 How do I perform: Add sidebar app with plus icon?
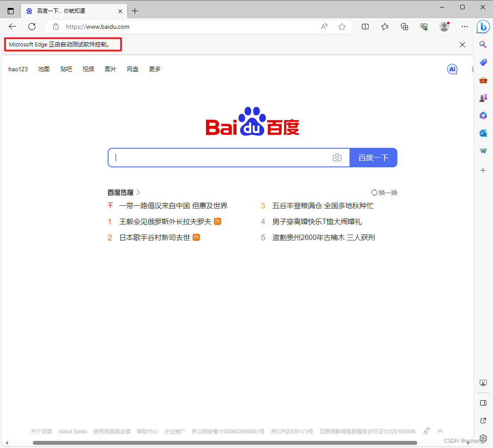(483, 170)
